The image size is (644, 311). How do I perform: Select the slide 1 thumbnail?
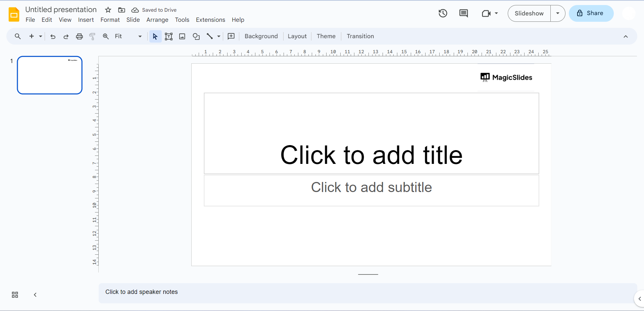coord(50,75)
